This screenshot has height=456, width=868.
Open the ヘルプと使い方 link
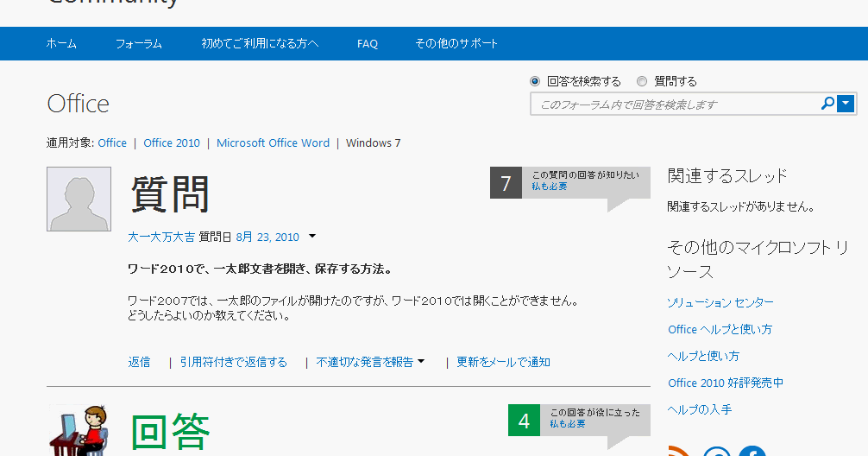703,356
